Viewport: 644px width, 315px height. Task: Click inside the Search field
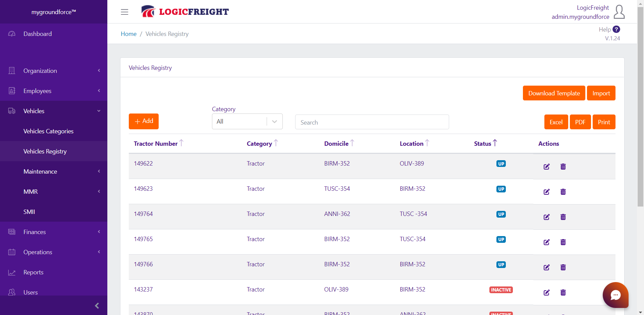372,122
